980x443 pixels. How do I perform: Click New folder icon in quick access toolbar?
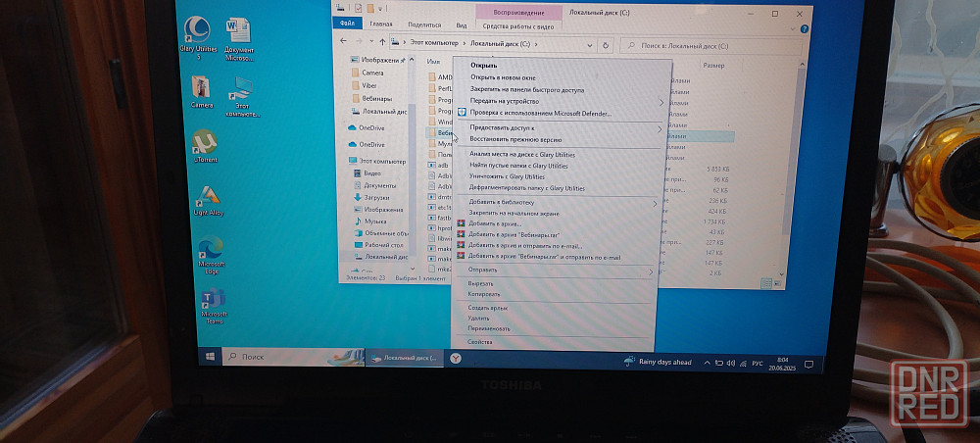pyautogui.click(x=370, y=9)
